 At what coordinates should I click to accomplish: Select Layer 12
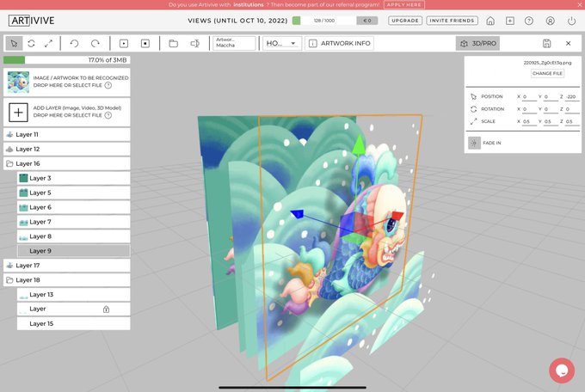67,149
